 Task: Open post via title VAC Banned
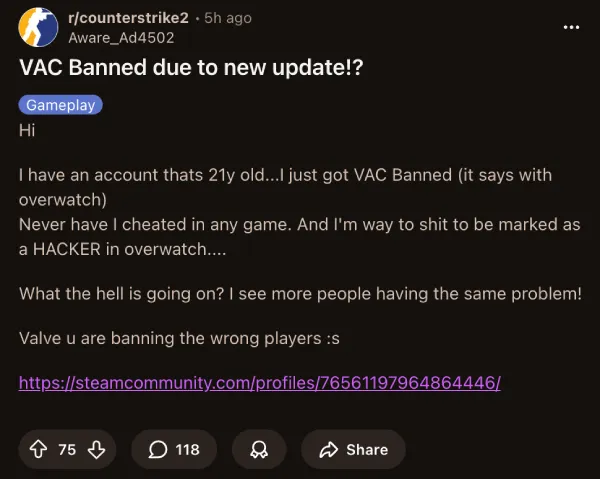tap(191, 68)
